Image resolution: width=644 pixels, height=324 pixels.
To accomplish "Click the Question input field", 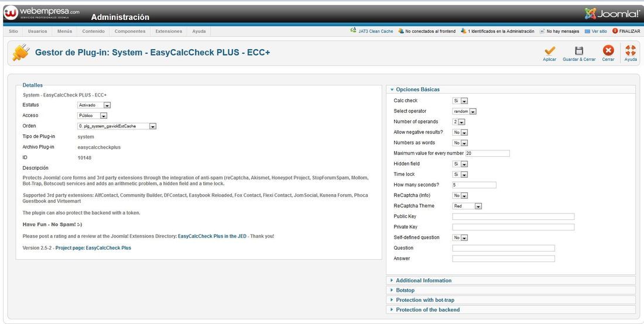I will [503, 248].
